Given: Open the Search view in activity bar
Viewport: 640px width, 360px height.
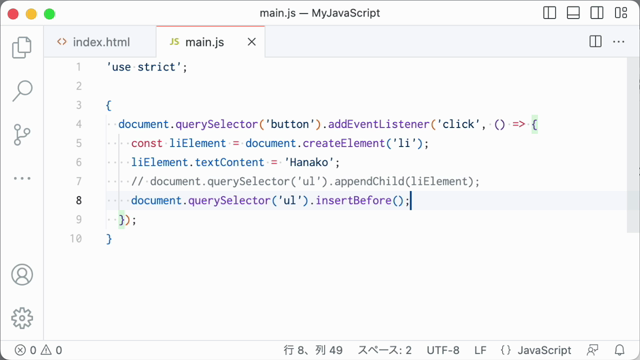Looking at the screenshot, I should [x=22, y=91].
